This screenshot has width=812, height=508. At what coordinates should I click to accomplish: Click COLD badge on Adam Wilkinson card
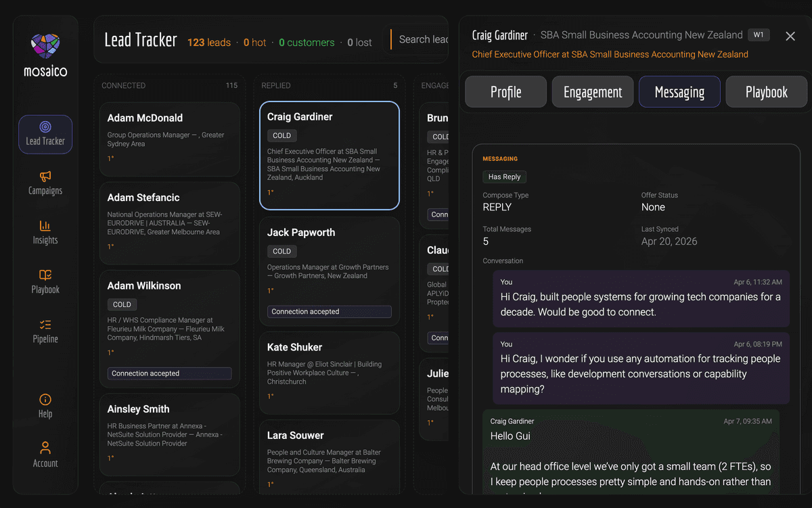pos(122,305)
